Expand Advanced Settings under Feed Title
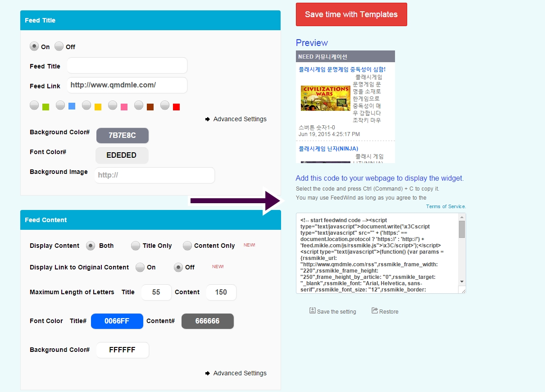This screenshot has width=545, height=392. tap(236, 119)
